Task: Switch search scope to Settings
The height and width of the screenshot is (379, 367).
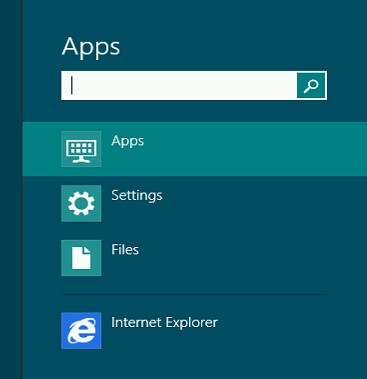Action: 137,195
